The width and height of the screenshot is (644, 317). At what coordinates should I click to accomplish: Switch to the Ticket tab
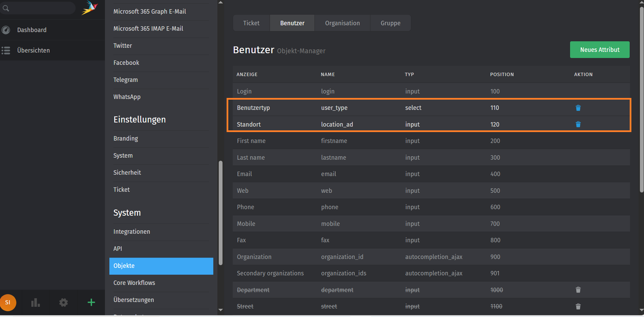pyautogui.click(x=251, y=23)
